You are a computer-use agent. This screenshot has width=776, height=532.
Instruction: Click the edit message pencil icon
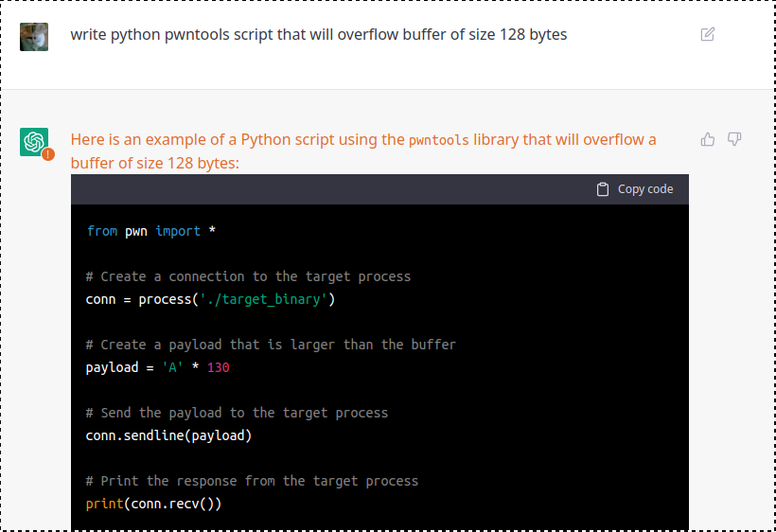click(708, 34)
